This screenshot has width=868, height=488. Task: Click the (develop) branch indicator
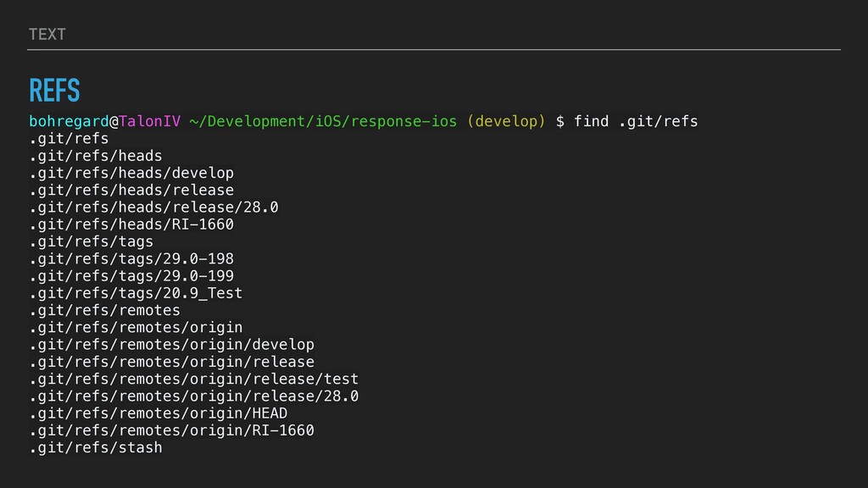(506, 121)
